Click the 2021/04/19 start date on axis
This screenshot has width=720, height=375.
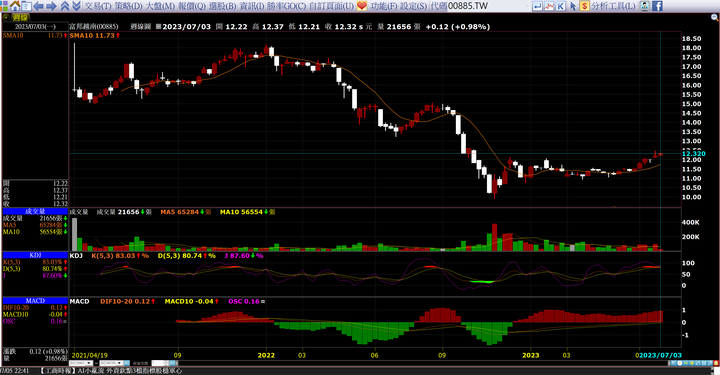click(x=90, y=355)
